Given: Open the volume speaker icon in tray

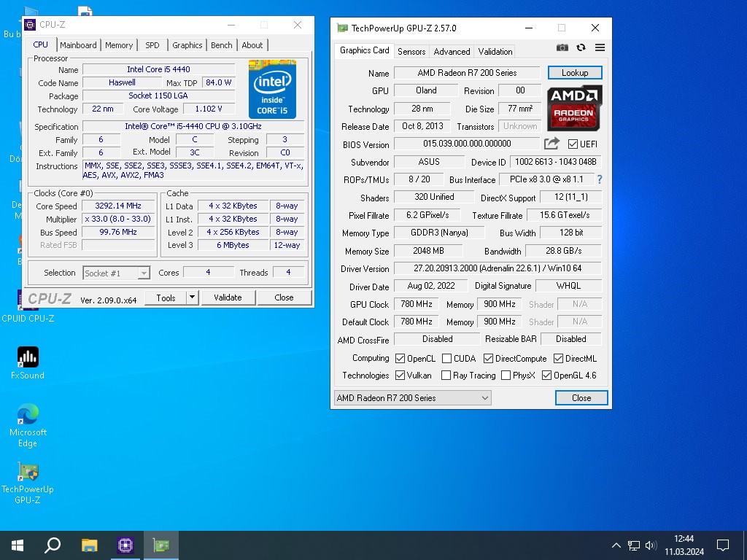Looking at the screenshot, I should click(x=651, y=545).
